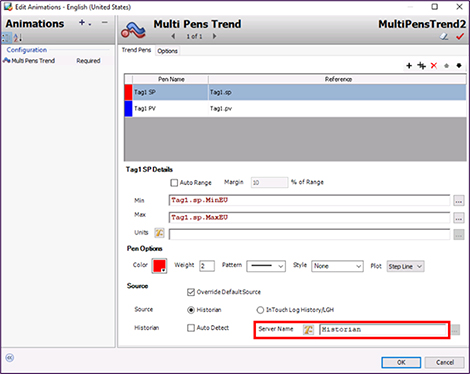This screenshot has height=374, width=470.
Task: Click the remove animation minus icon
Action: coord(105,23)
